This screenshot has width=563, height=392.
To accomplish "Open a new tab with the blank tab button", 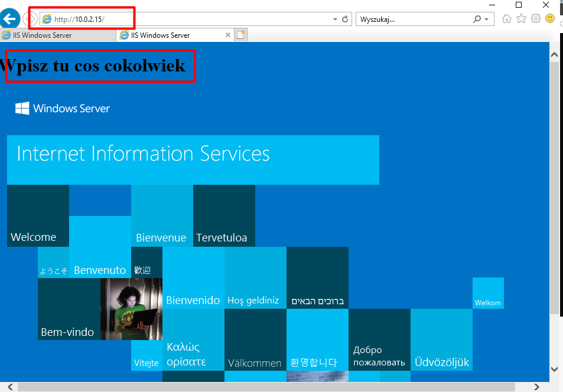I will coord(240,35).
